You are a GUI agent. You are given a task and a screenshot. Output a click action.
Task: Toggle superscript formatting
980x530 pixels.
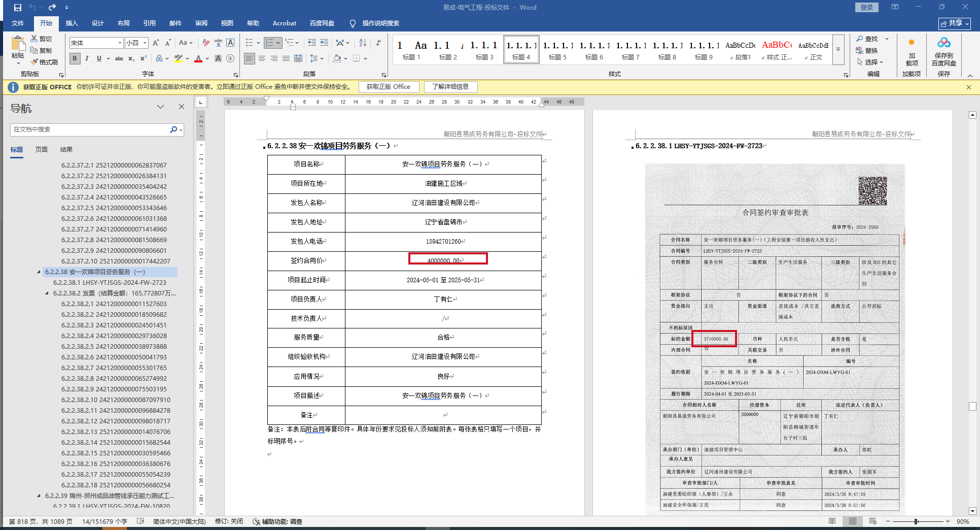point(144,58)
